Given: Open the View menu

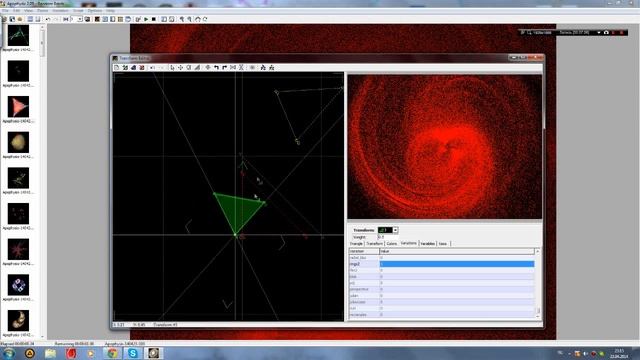Looking at the screenshot, I should click(x=28, y=11).
